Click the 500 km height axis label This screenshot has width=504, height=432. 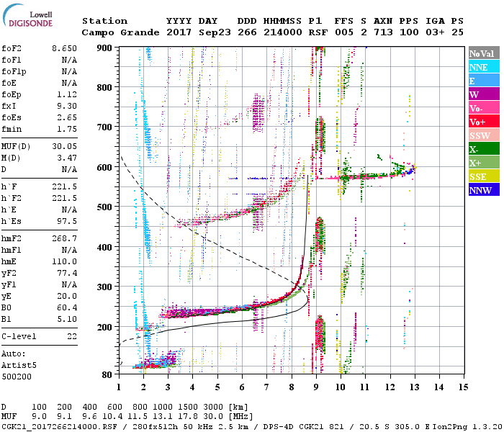(x=104, y=207)
